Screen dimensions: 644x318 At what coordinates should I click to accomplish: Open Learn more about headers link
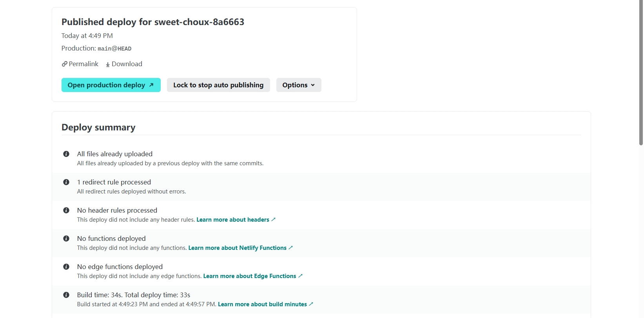pyautogui.click(x=236, y=220)
